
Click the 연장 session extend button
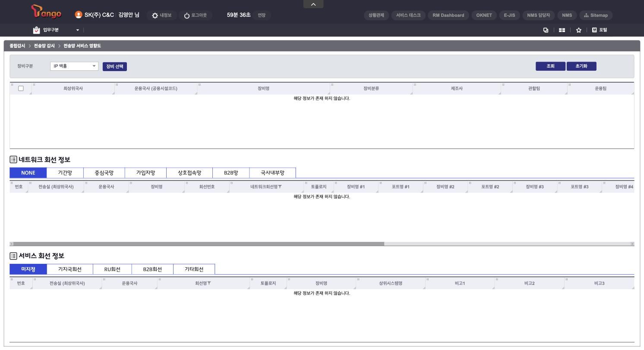click(x=262, y=15)
